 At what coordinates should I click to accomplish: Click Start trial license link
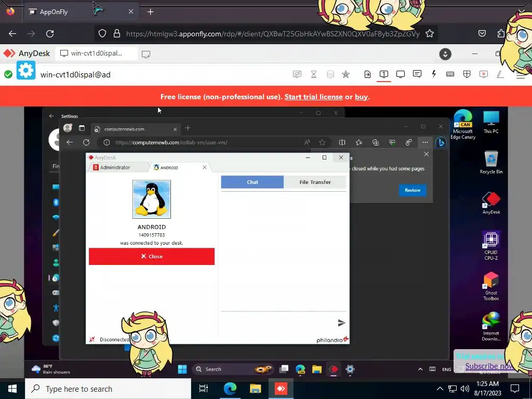(313, 97)
